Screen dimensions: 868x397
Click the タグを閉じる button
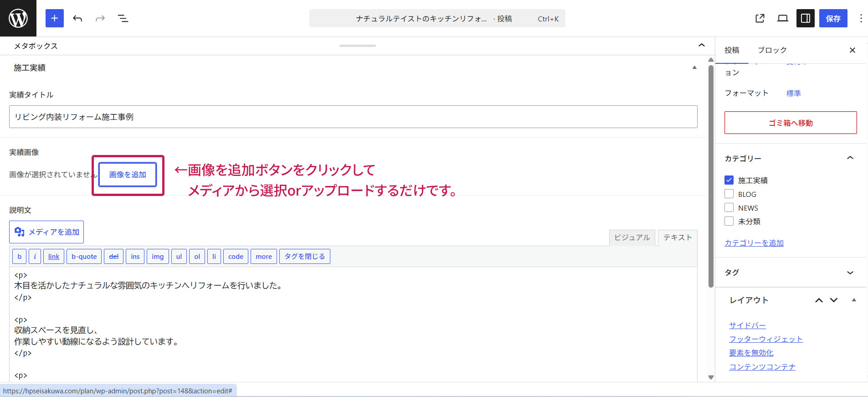[x=305, y=257]
